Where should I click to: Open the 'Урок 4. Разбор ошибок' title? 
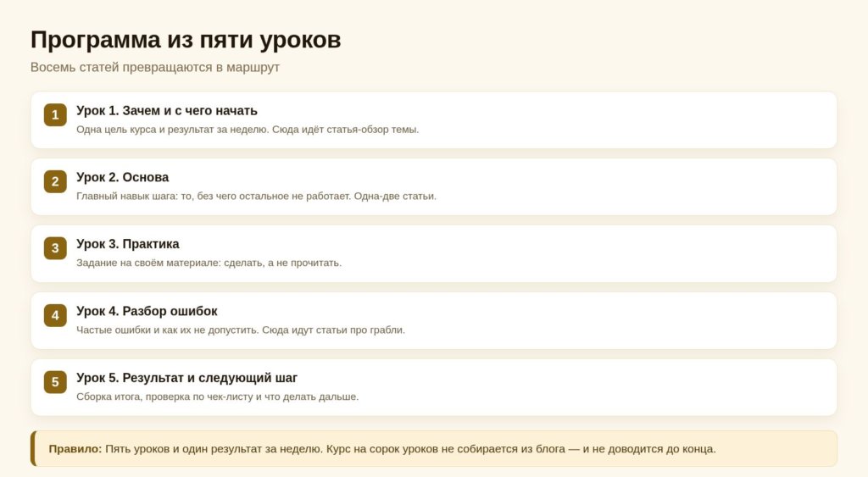pos(147,311)
